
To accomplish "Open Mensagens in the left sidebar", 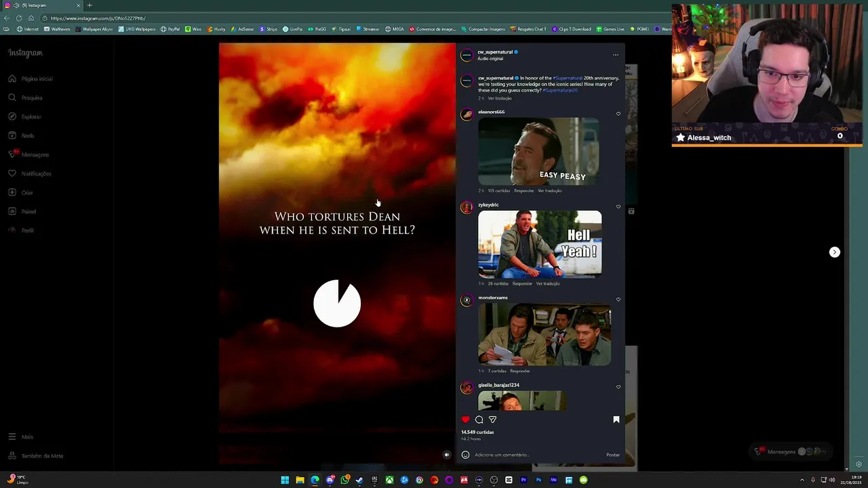I will tap(29, 155).
